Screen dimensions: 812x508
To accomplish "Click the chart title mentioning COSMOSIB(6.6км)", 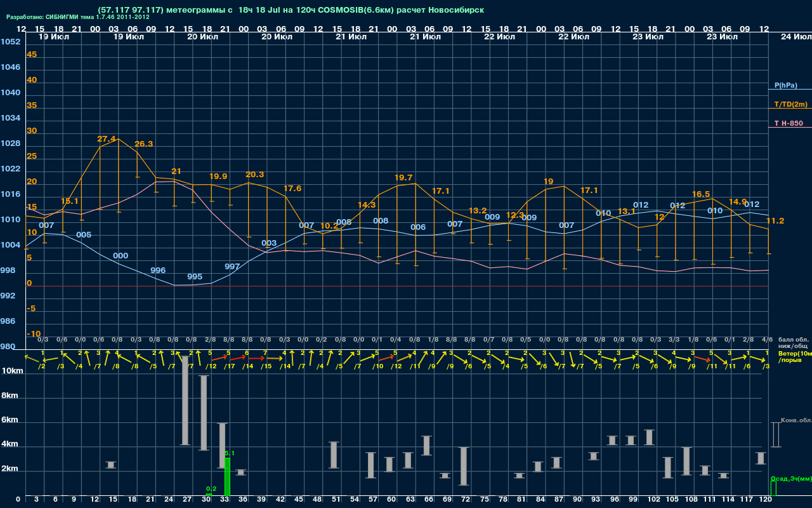I will point(291,10).
